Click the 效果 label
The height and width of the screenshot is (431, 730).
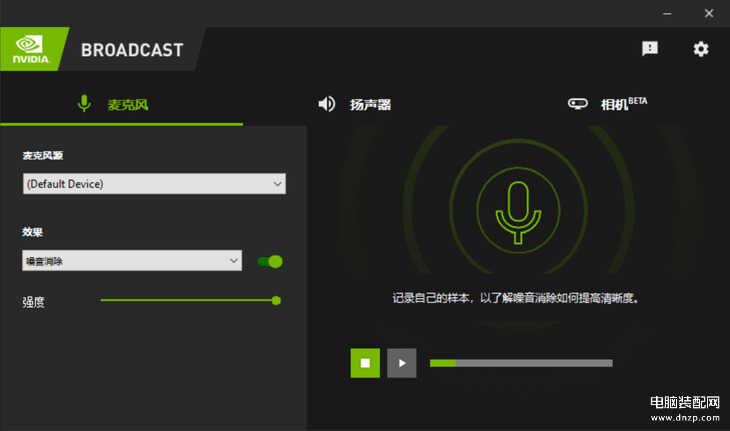coord(33,232)
